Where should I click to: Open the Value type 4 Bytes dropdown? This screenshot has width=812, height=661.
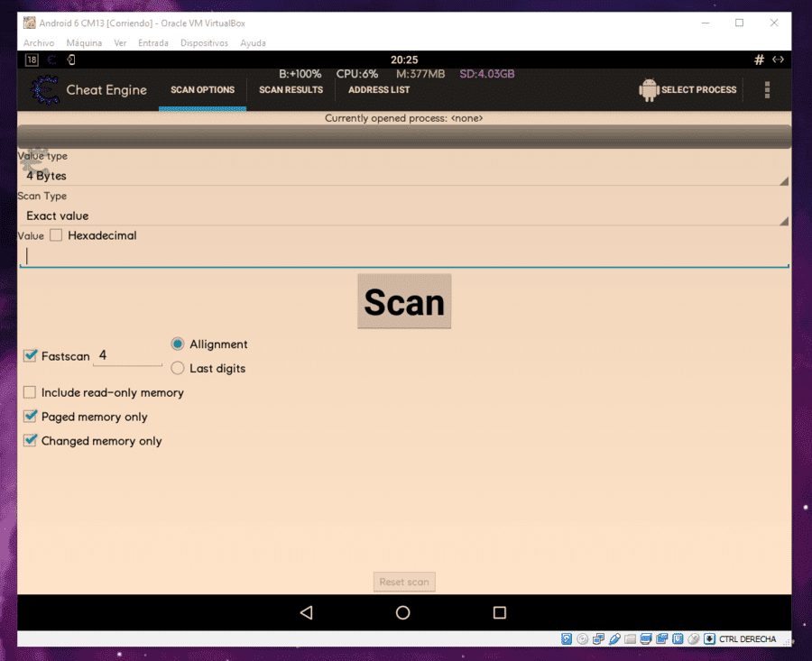click(404, 176)
